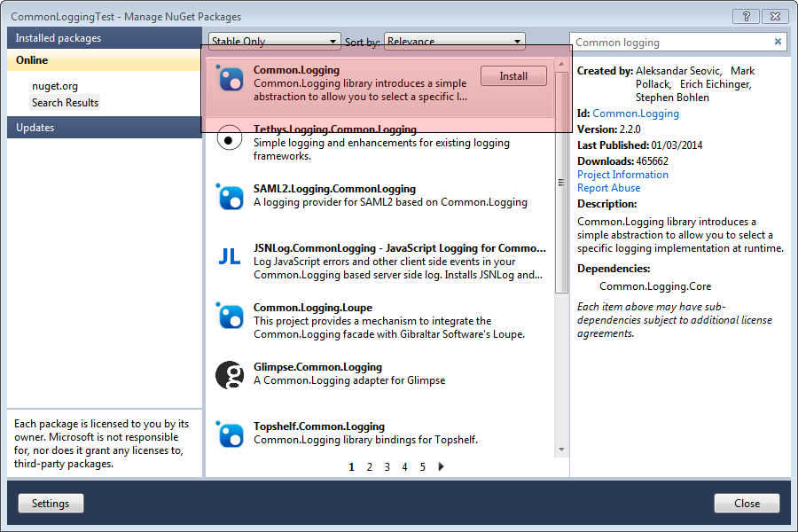Click the Topshelf.Common.Logging package icon
798x532 pixels.
[230, 434]
